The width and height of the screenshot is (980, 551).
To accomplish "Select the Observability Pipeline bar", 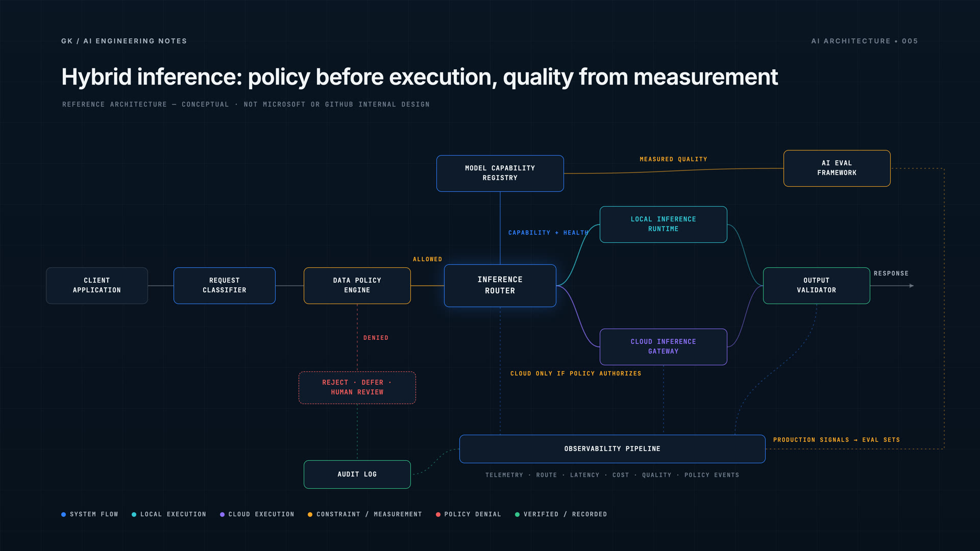I will (612, 449).
